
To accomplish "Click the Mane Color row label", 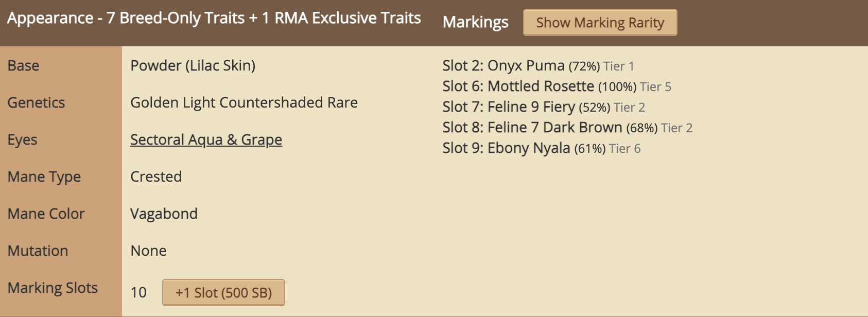I will pos(46,214).
